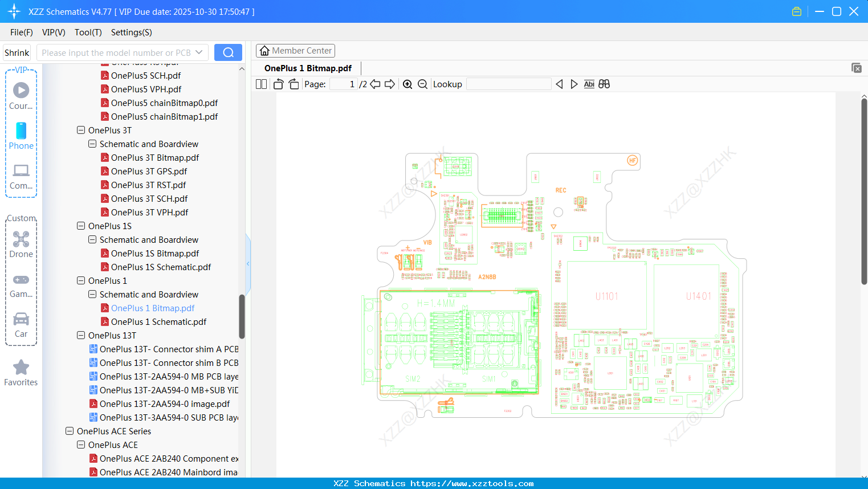Open the Member Center home button
The width and height of the screenshot is (868, 489).
click(x=295, y=51)
